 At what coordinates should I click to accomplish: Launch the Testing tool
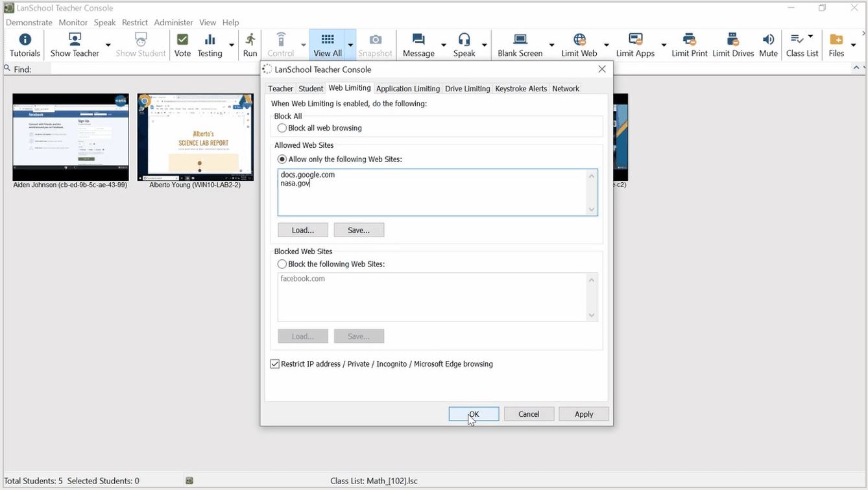(x=210, y=45)
